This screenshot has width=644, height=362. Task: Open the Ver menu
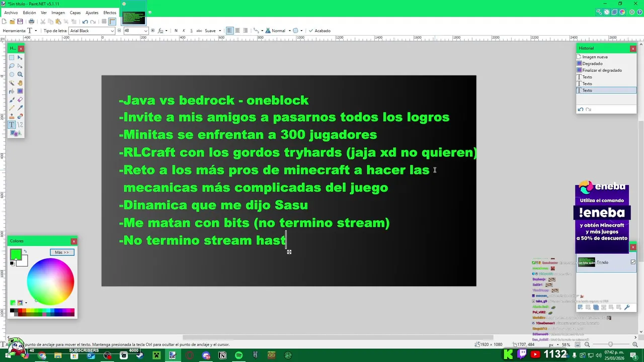pos(44,13)
